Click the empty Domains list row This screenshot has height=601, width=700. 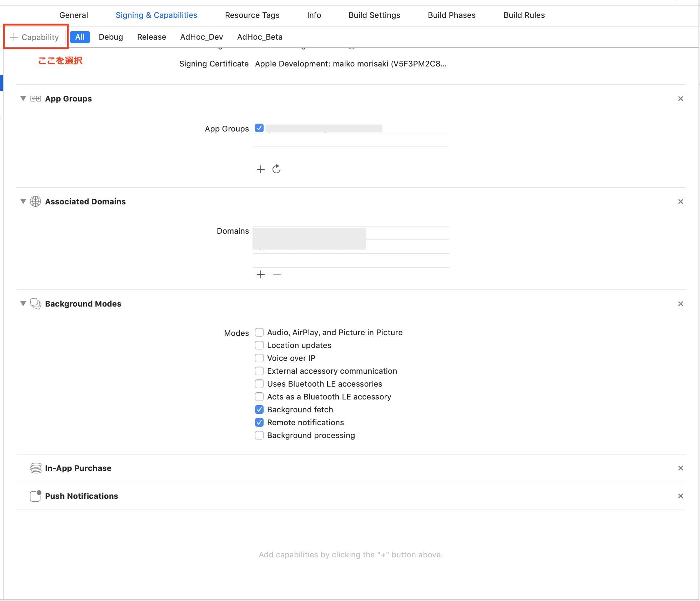point(351,260)
